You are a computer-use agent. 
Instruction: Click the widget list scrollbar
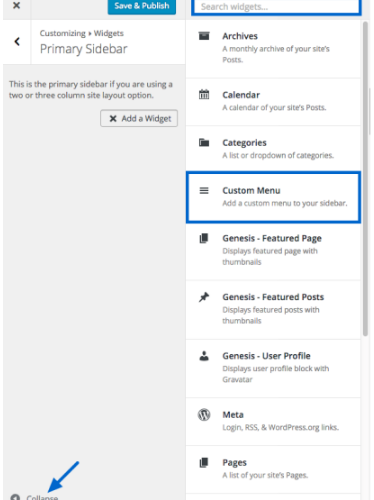365,179
